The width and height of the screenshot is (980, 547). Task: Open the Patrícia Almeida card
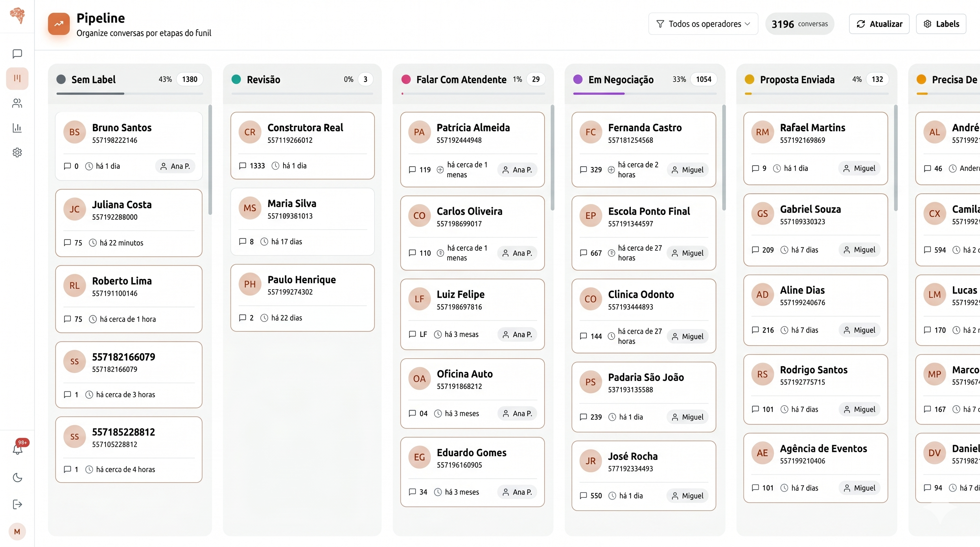click(473, 150)
